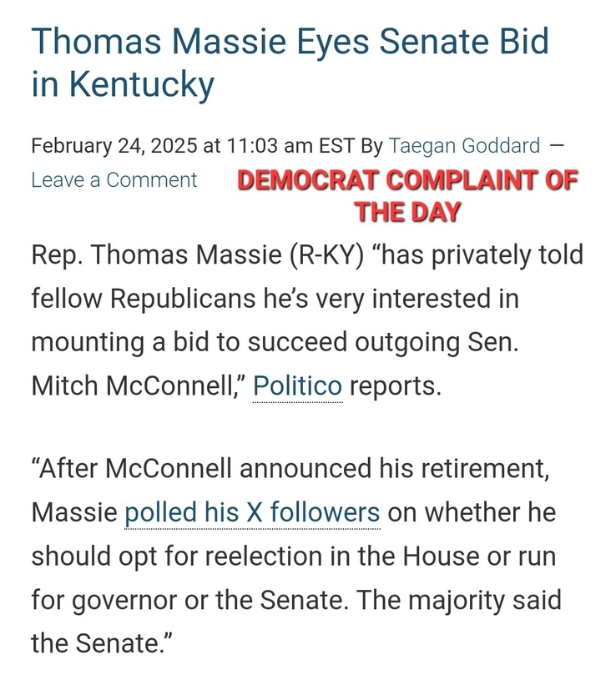The height and width of the screenshot is (700, 616).
Task: Click THE DAY line of the red overlay
Action: pos(407,212)
